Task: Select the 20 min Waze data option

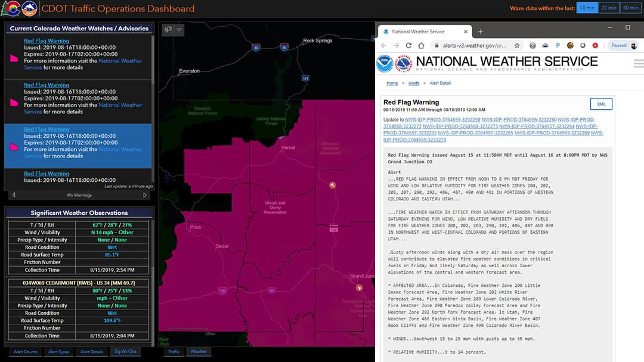Action: 609,8
